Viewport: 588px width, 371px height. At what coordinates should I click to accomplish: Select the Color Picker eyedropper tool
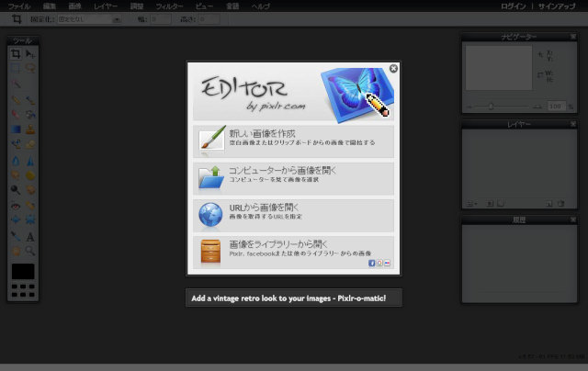pyautogui.click(x=16, y=236)
